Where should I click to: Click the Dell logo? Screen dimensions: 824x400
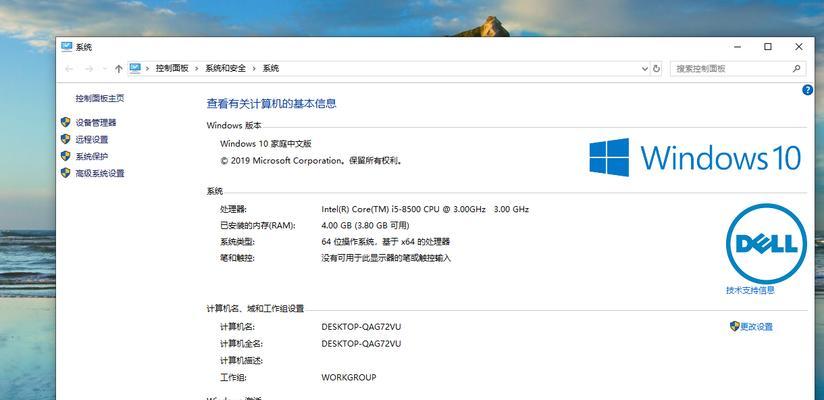click(766, 244)
